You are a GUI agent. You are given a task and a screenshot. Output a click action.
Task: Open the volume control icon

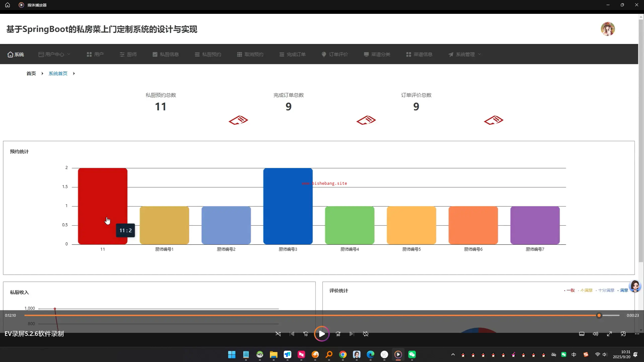pyautogui.click(x=595, y=334)
